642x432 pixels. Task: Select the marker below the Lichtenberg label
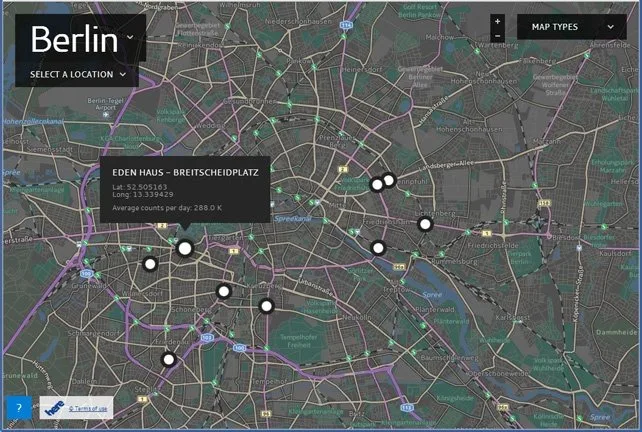[425, 224]
